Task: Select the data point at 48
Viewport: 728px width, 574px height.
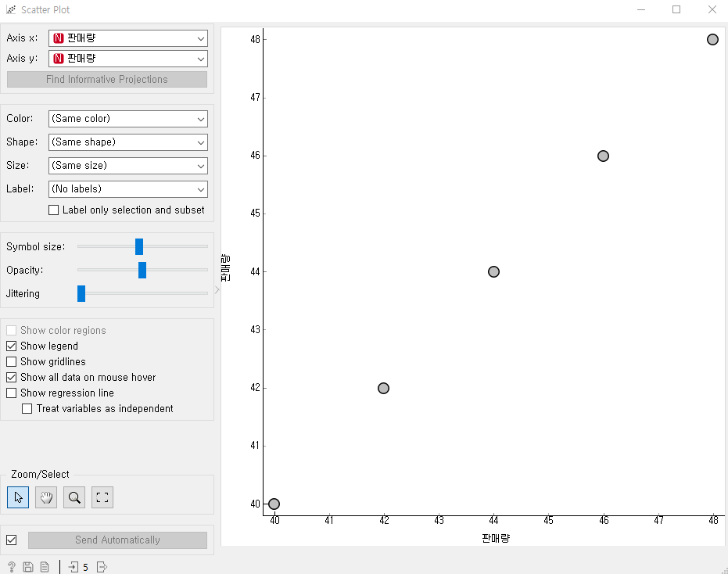Action: click(x=712, y=39)
